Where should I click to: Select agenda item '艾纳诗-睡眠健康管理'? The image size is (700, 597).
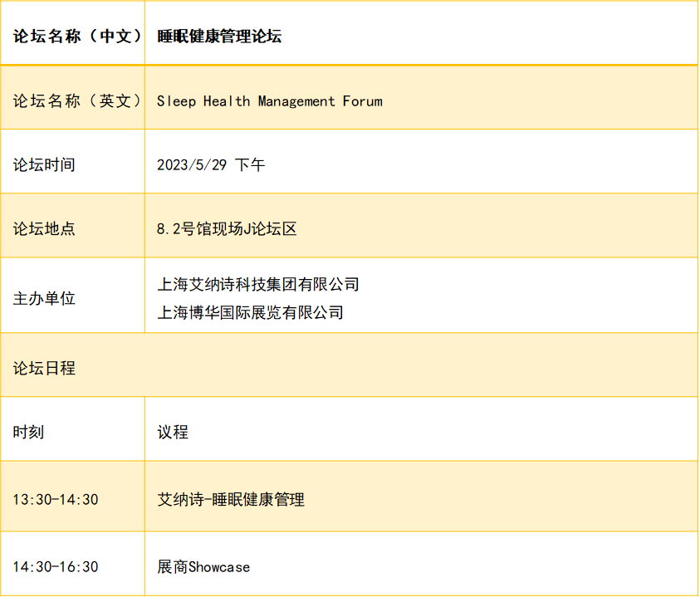tap(231, 499)
